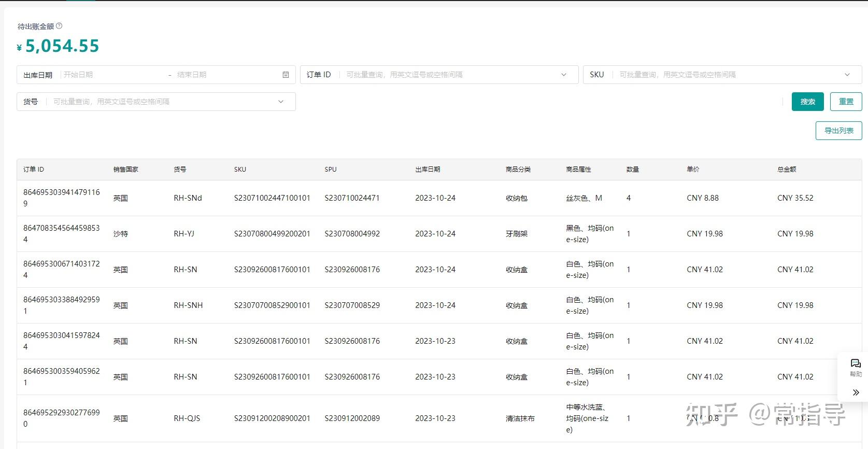Viewport: 868px width, 449px height.
Task: Click the RH-YJ item number cell
Action: click(x=184, y=234)
